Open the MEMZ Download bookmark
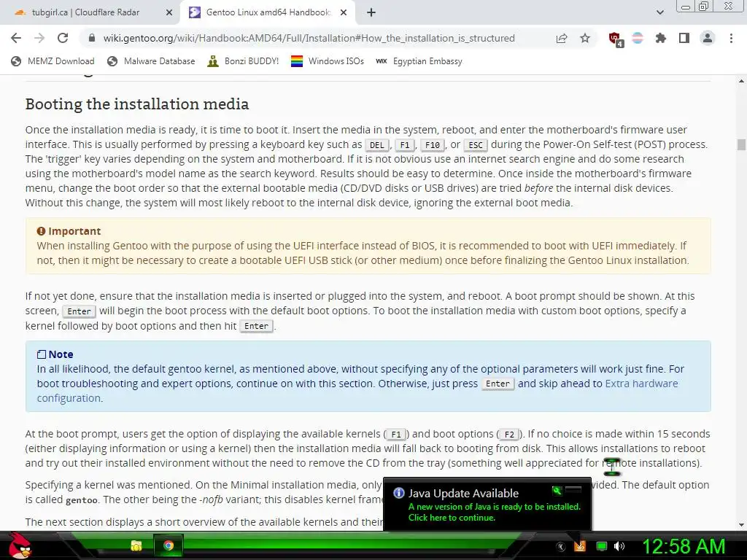The height and width of the screenshot is (560, 747). (x=53, y=61)
